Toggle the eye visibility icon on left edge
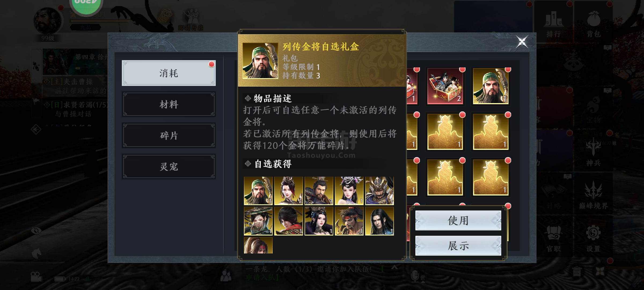The image size is (644, 290). pyautogui.click(x=36, y=231)
